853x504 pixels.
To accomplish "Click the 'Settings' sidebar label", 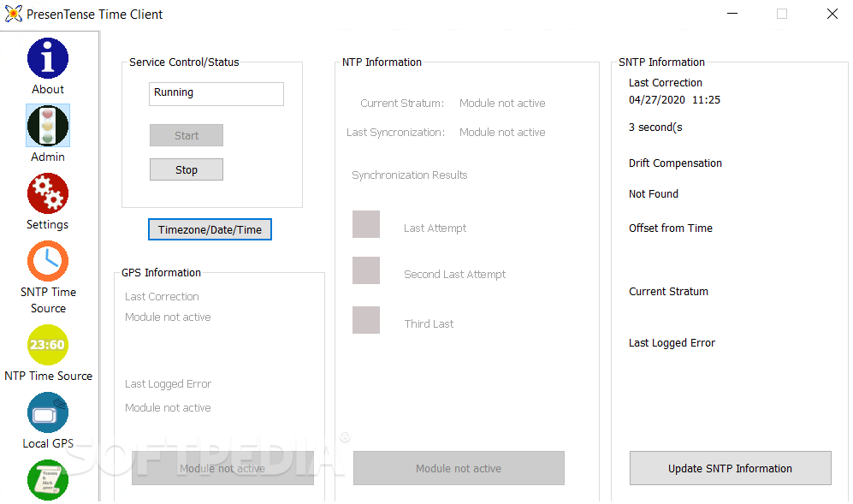I will 48,224.
